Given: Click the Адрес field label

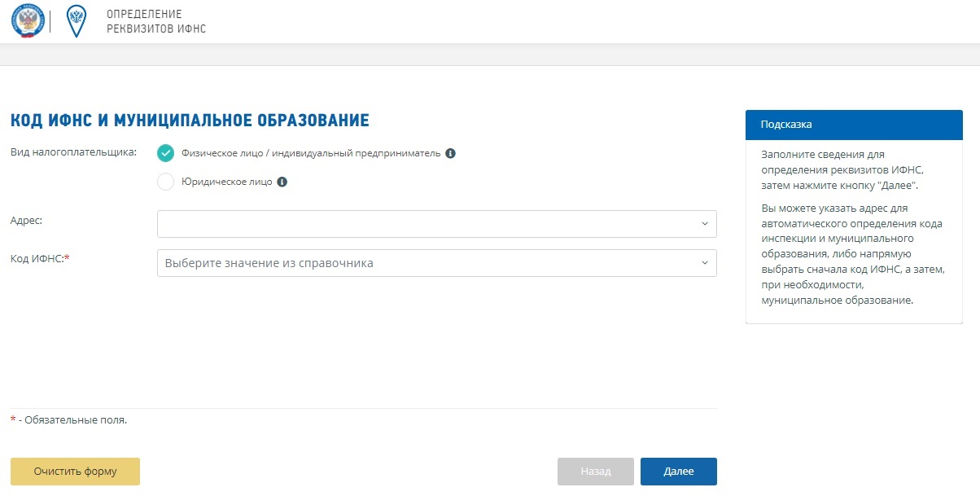Looking at the screenshot, I should [26, 220].
